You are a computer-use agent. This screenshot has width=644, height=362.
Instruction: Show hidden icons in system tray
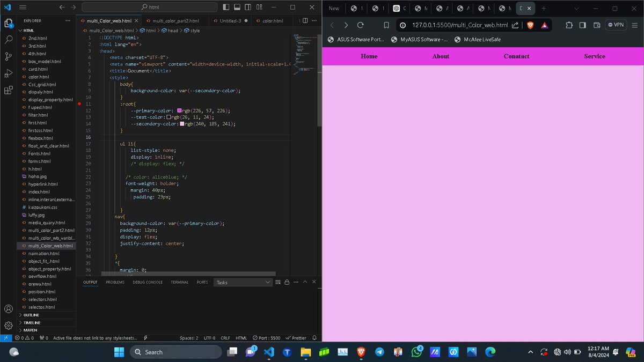click(x=531, y=352)
